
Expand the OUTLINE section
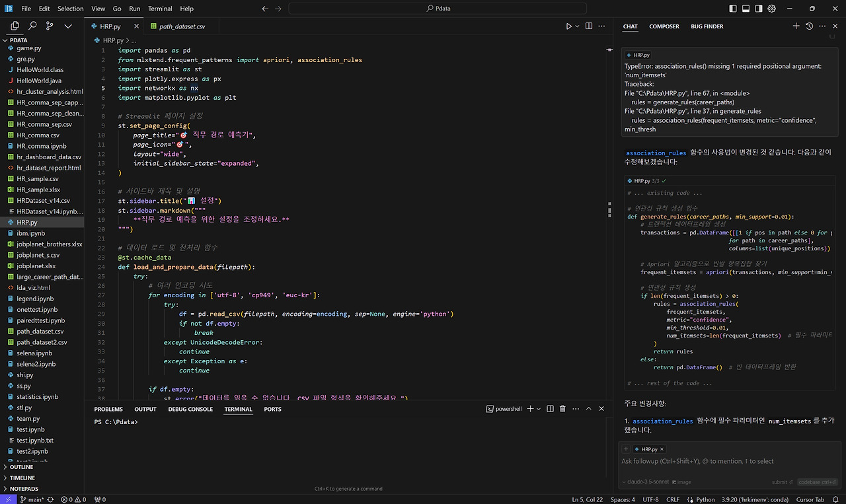click(x=42, y=467)
